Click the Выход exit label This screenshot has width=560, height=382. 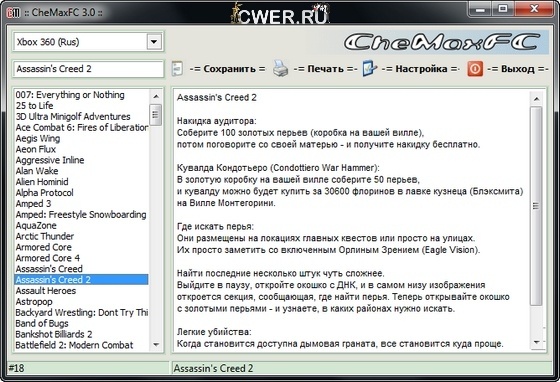(x=518, y=69)
